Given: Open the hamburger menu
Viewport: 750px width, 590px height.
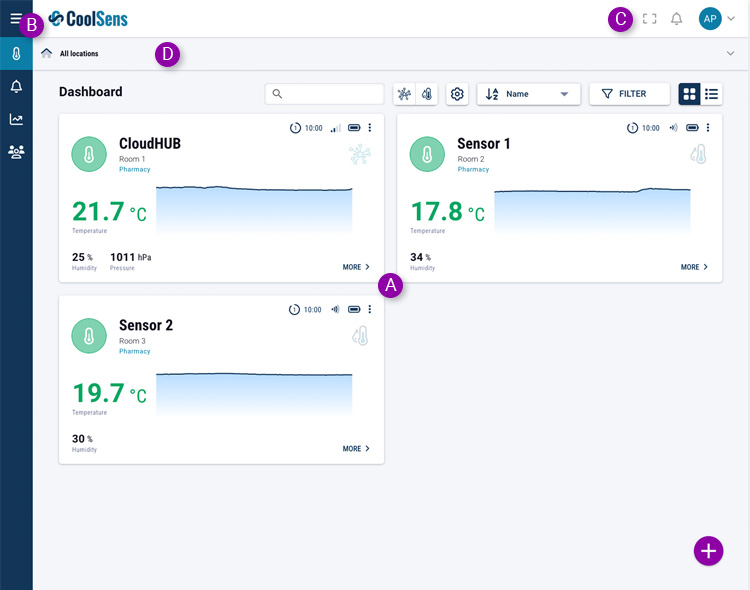Looking at the screenshot, I should (15, 18).
